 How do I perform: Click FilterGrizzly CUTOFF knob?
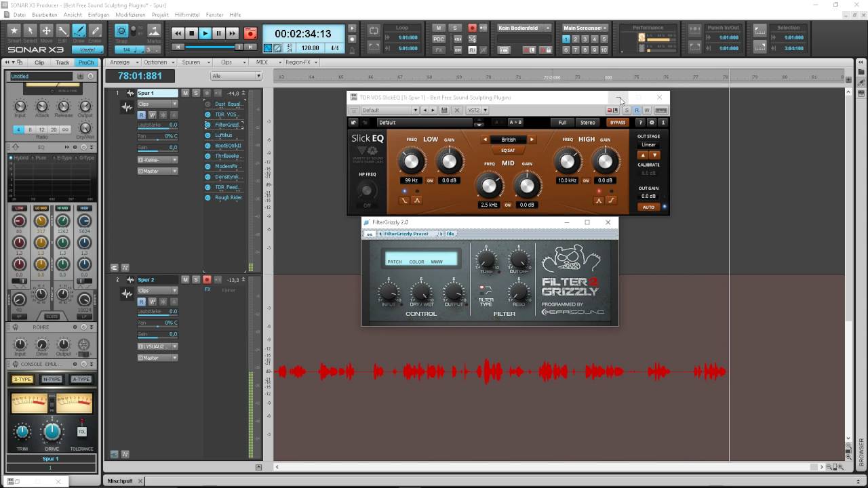coord(519,260)
